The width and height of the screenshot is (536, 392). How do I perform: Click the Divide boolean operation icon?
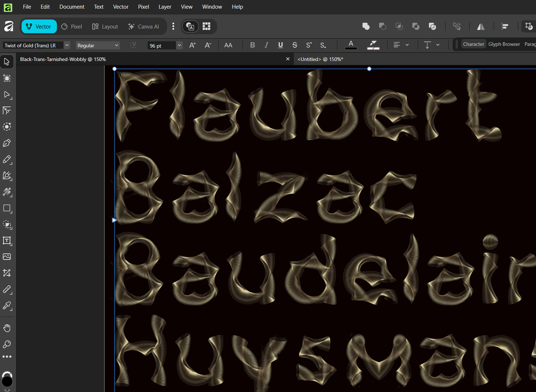click(x=432, y=26)
